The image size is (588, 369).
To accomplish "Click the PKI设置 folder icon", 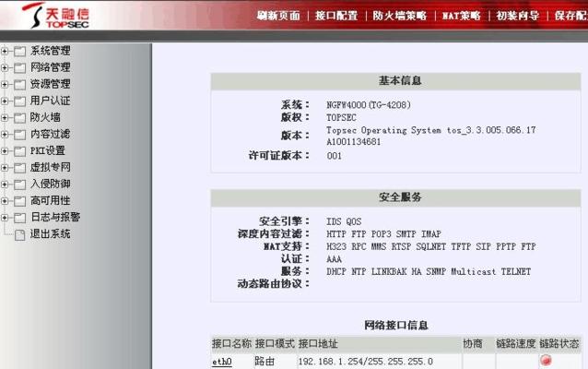I will pyautogui.click(x=20, y=151).
